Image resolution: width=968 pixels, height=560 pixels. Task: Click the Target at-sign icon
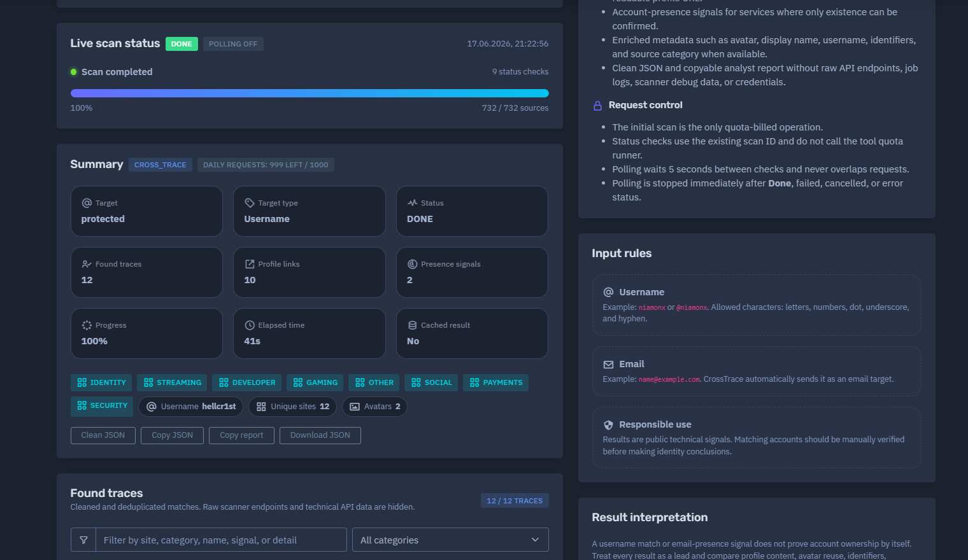87,203
